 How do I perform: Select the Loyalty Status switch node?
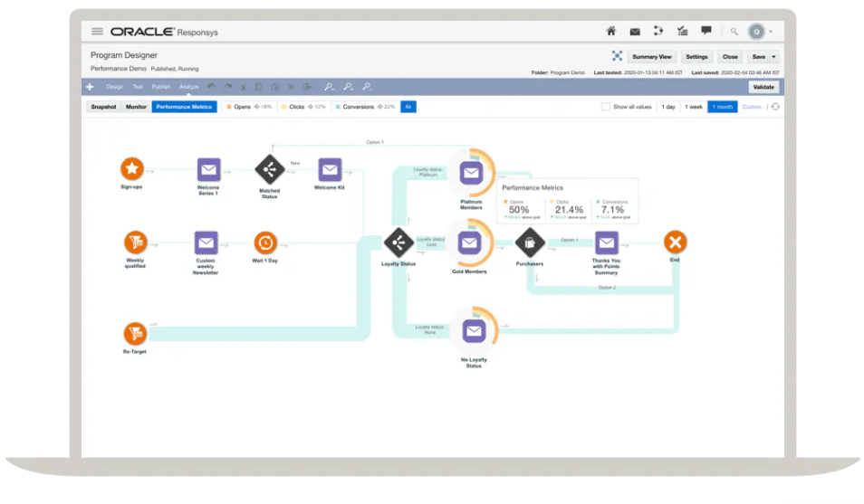(x=398, y=242)
